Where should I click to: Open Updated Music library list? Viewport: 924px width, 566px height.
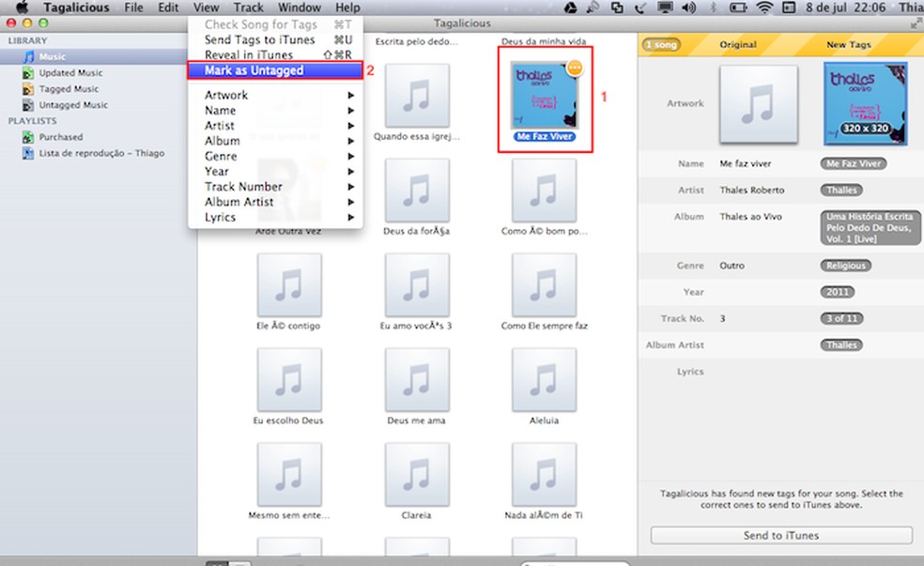click(70, 73)
